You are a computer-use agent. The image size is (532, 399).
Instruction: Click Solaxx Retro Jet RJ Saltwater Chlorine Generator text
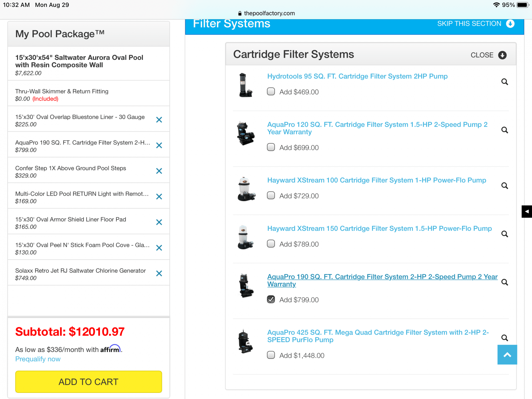pyautogui.click(x=80, y=271)
